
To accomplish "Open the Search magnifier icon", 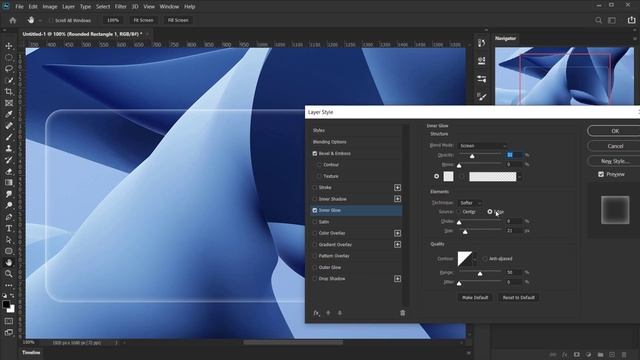I will [x=598, y=20].
